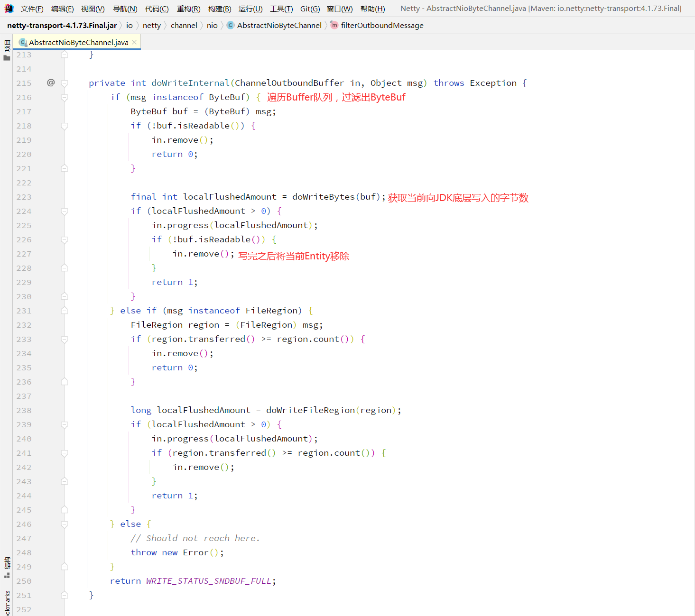Click the filterOutboundMessage method breadcrumb
Screen dimensions: 695x616
click(382, 25)
